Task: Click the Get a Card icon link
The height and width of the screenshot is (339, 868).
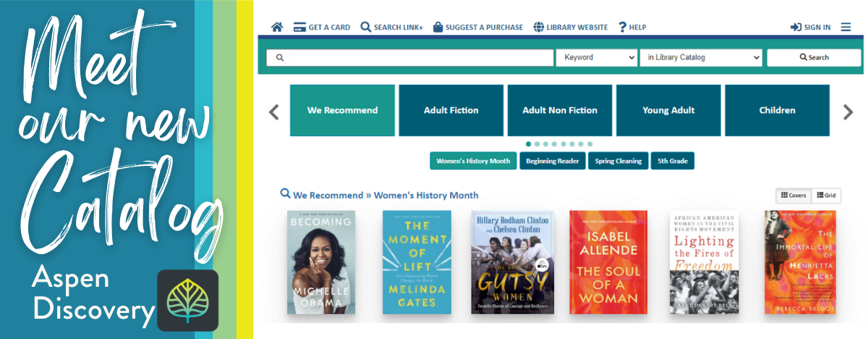Action: [x=299, y=28]
